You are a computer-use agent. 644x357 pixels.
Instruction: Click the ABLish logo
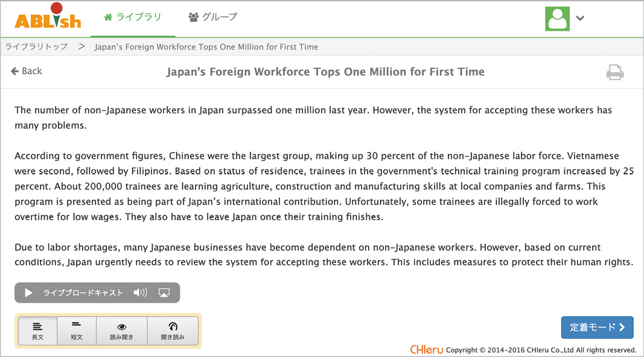(48, 17)
